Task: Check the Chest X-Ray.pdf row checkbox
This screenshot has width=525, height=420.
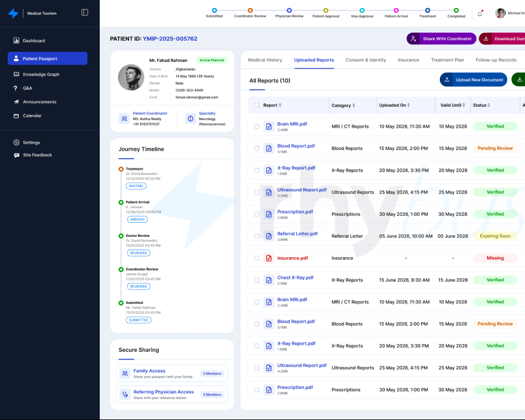Action: [257, 280]
